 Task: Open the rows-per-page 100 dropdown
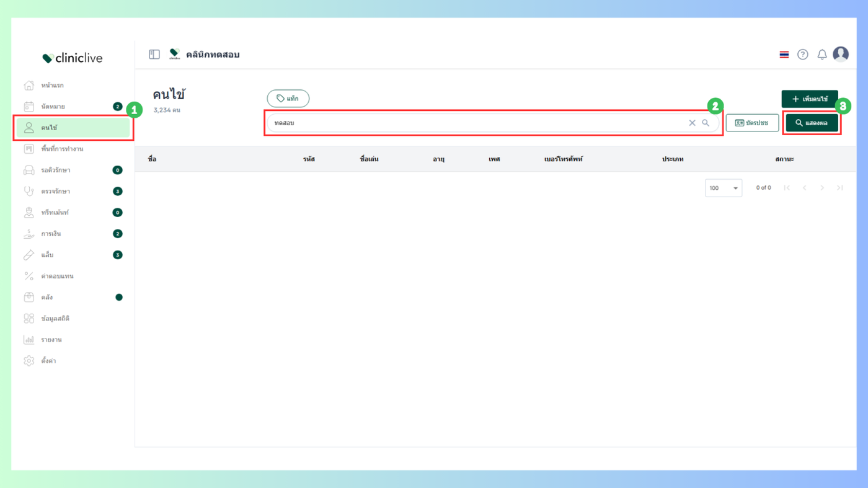click(724, 188)
